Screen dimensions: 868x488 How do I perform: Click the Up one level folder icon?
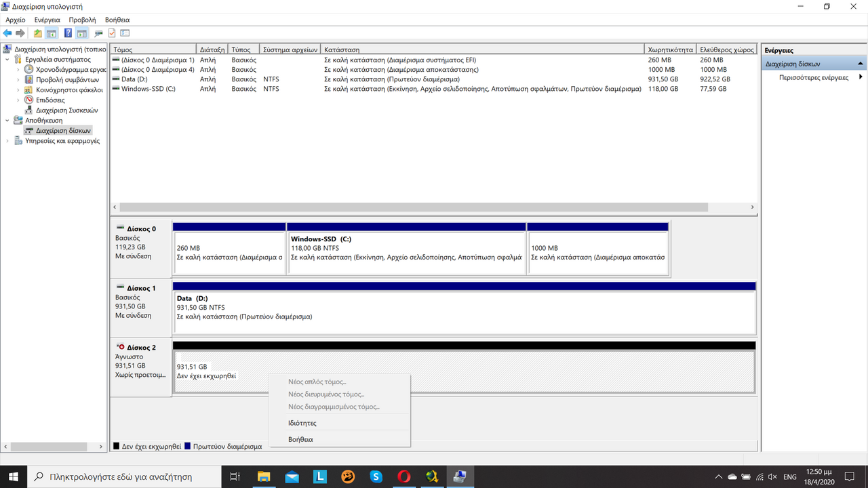click(x=38, y=33)
